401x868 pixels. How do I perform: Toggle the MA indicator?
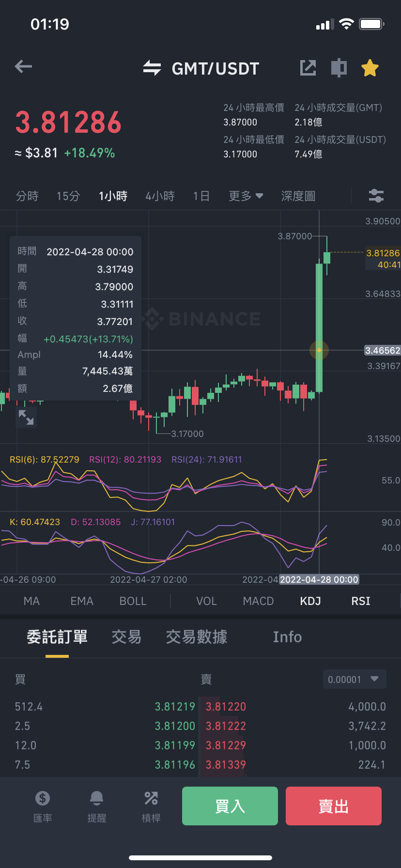31,601
